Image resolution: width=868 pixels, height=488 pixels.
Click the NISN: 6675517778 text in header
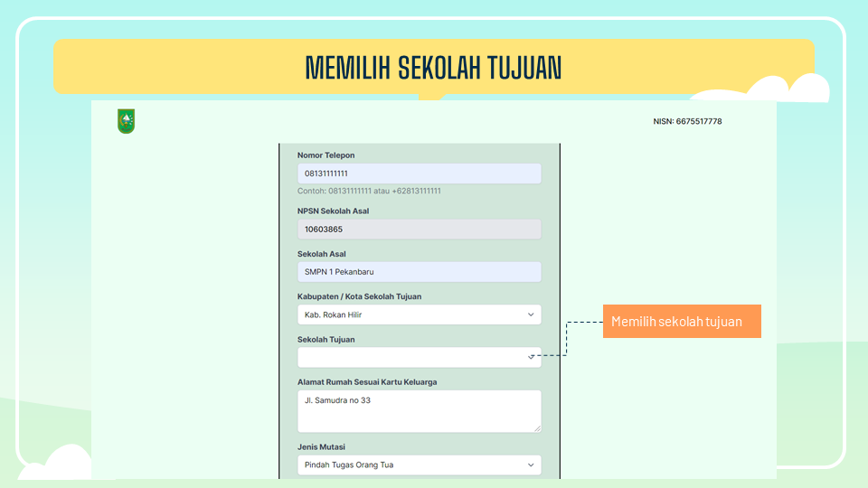[x=687, y=121]
